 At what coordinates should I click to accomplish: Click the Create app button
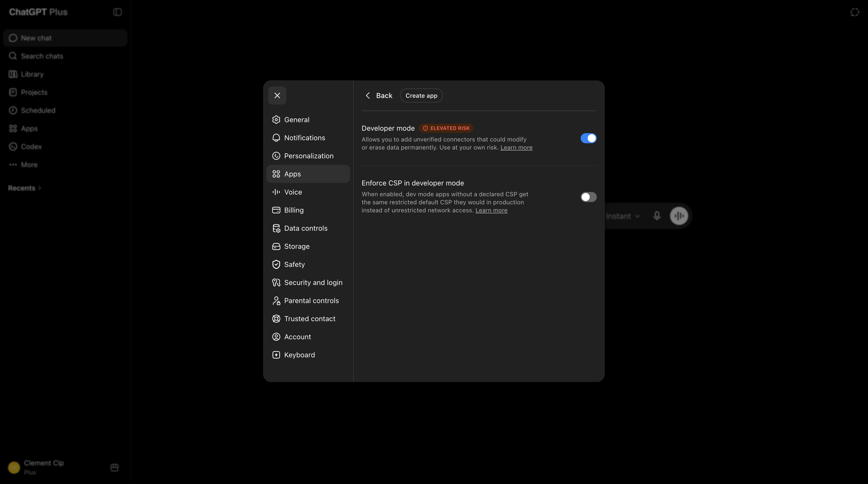point(421,96)
